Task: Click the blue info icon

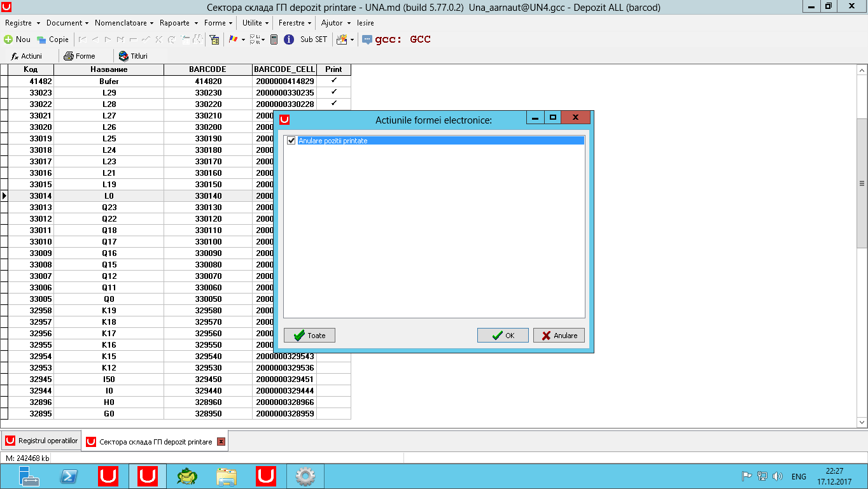Action: (x=288, y=39)
